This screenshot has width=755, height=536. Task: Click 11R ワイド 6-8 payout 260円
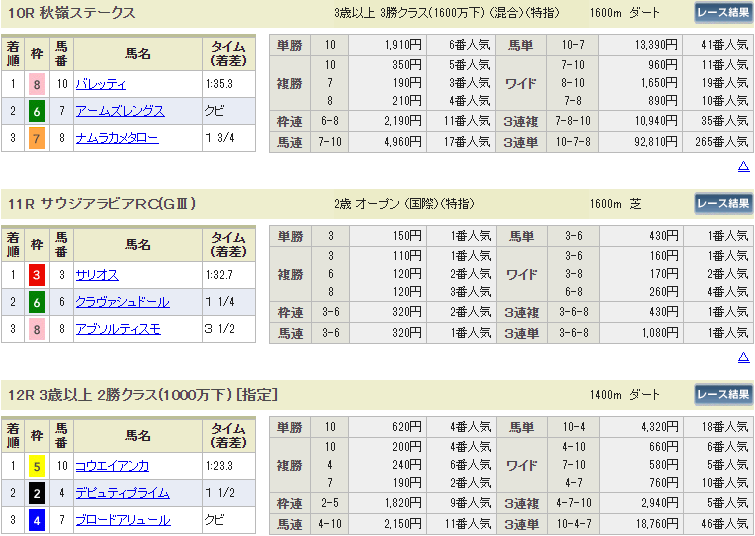(664, 291)
